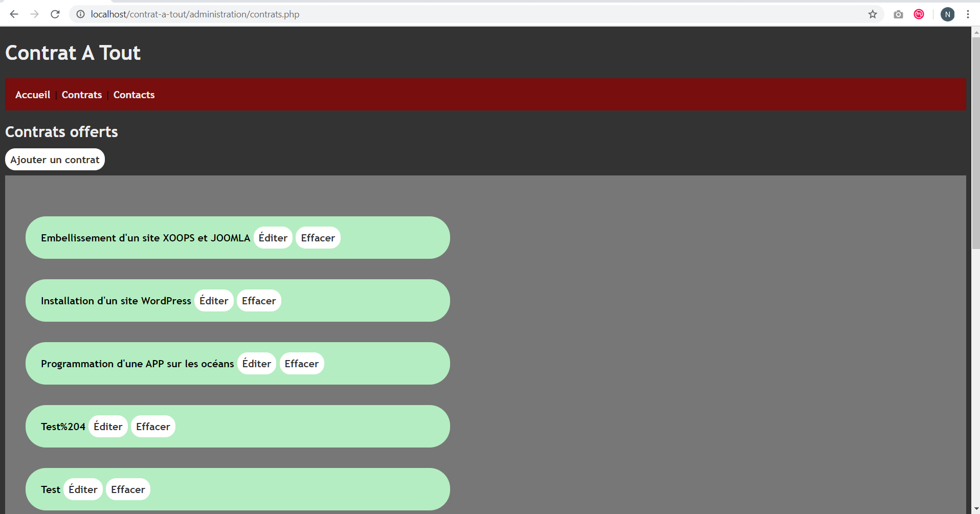Screen dimensions: 980x514
Task: Click Éditer next to the Test contract
Action: coord(83,489)
